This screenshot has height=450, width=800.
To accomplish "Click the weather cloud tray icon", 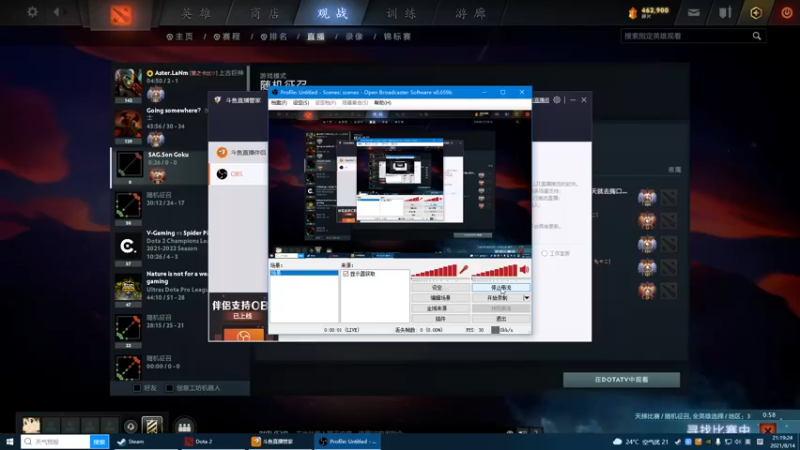I will pos(617,442).
